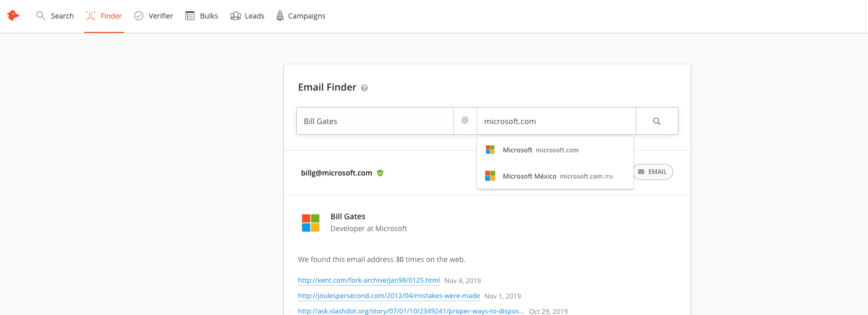868x315 pixels.
Task: Open the Campaigns tab
Action: coord(301,16)
